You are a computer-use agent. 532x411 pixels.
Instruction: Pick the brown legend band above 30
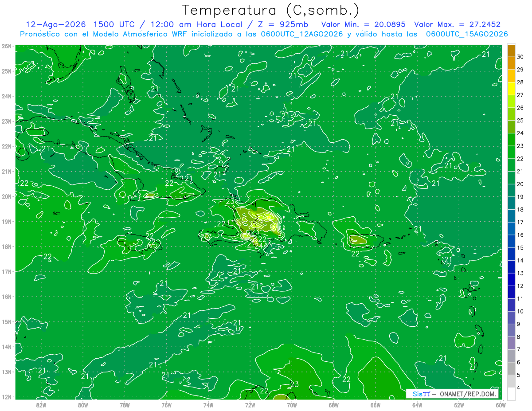tap(511, 50)
